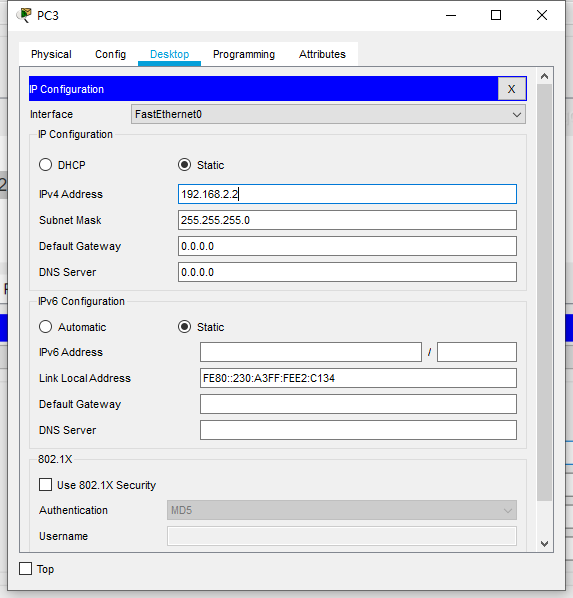Select Static under IP Configuration
573x598 pixels.
(185, 165)
